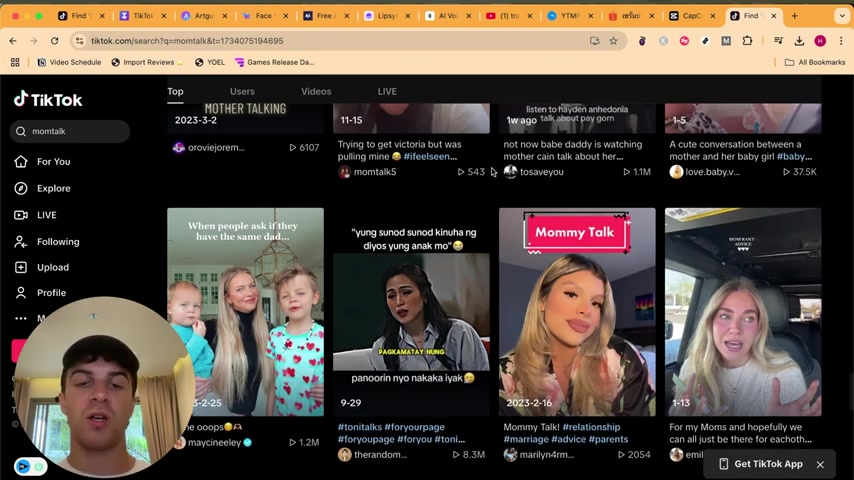
Task: Click Upload in the sidebar
Action: [52, 268]
